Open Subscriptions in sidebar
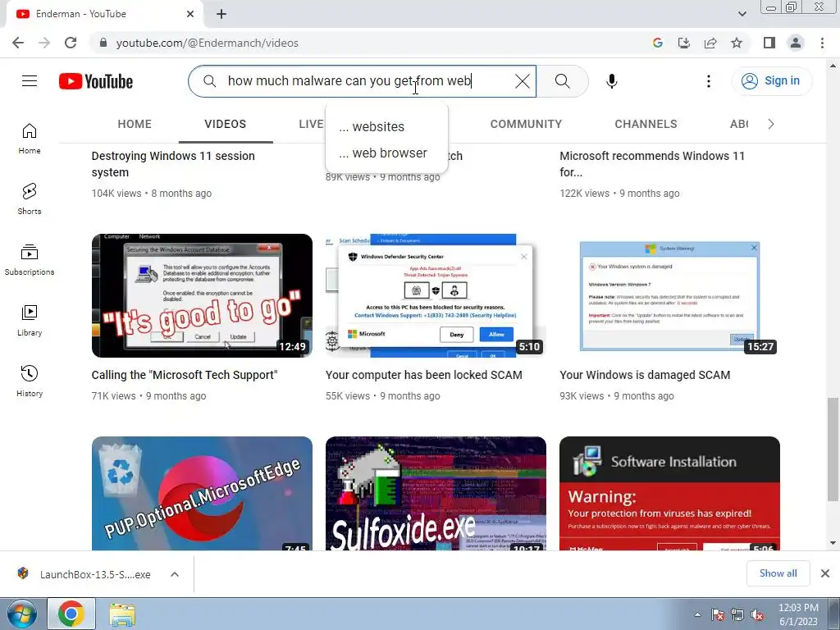Viewport: 840px width, 630px height. tap(30, 260)
